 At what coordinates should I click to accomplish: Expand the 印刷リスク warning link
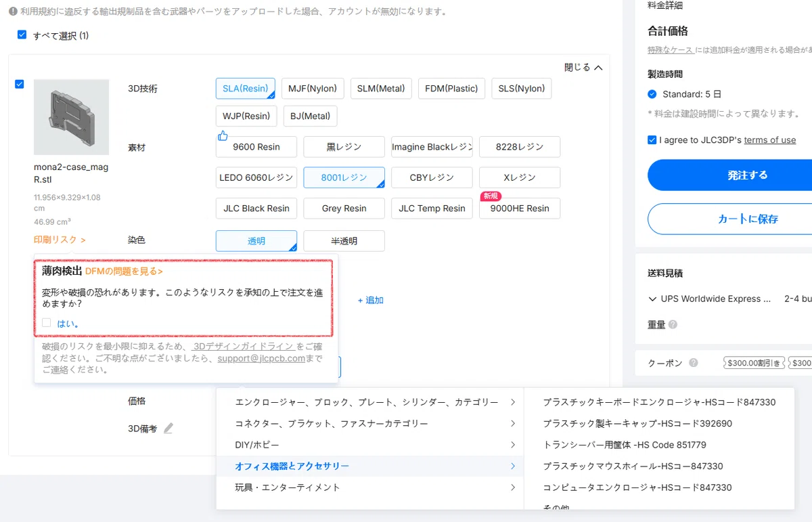click(60, 240)
